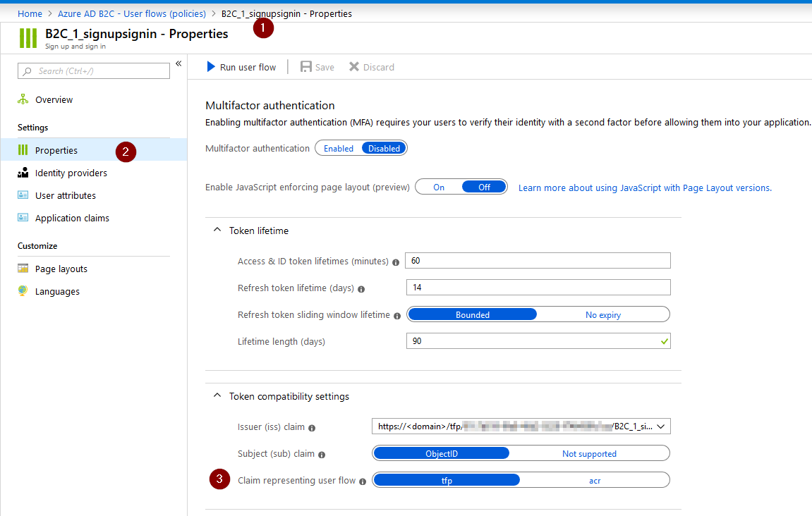Collapse the Token lifetime section
This screenshot has height=516, width=812.
coord(217,231)
